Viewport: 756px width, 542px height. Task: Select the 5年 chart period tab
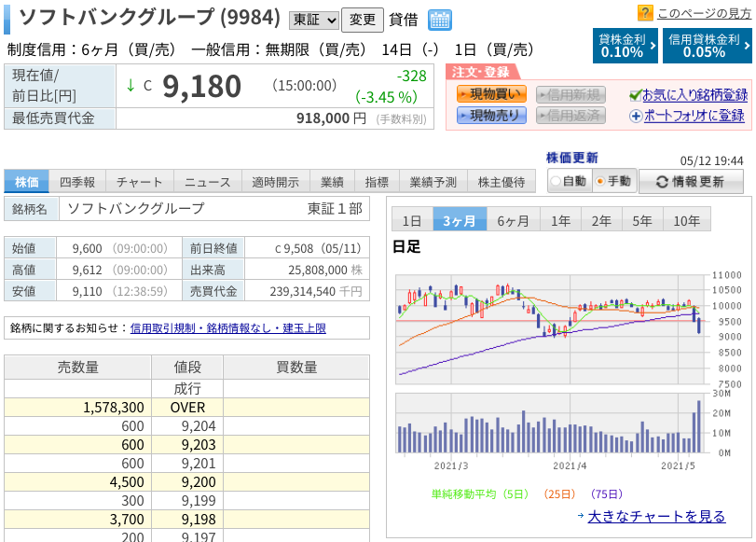point(642,219)
